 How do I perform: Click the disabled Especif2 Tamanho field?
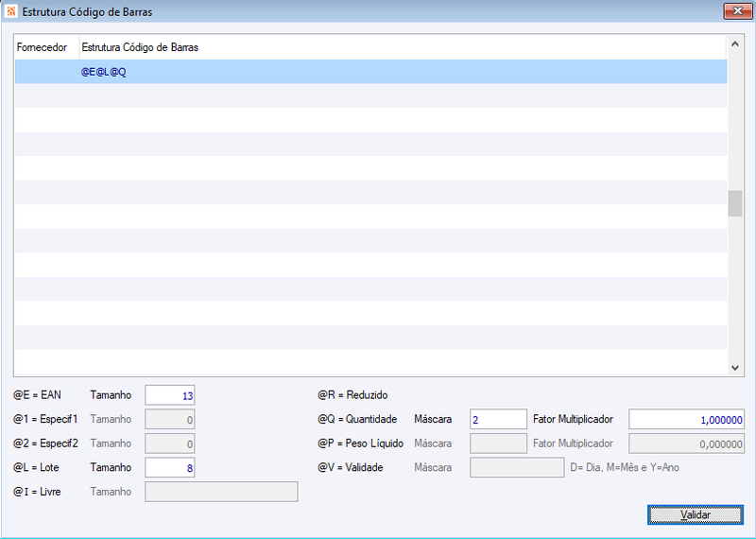(170, 443)
